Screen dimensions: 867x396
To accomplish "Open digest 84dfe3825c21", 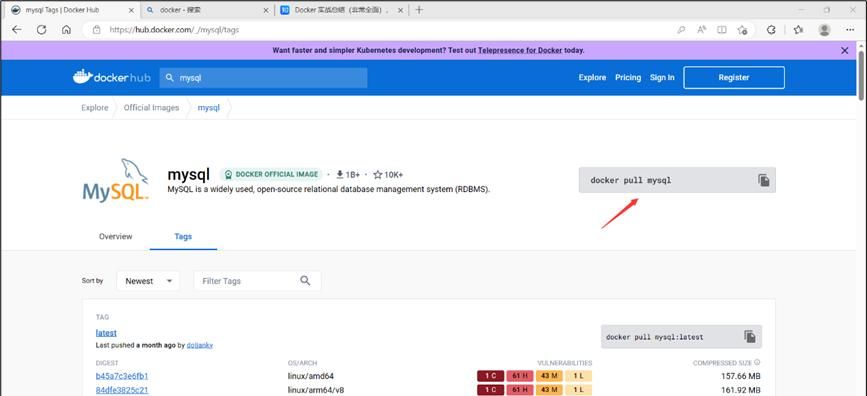I will [122, 390].
